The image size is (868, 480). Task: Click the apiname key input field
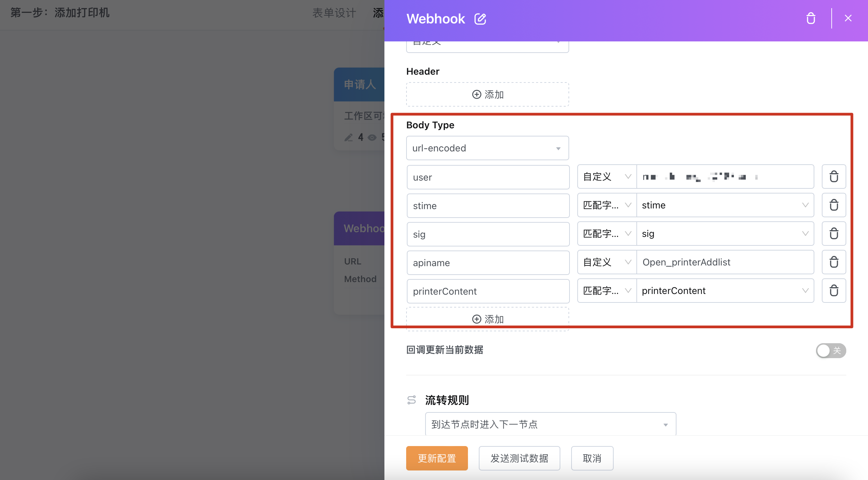[x=488, y=263]
